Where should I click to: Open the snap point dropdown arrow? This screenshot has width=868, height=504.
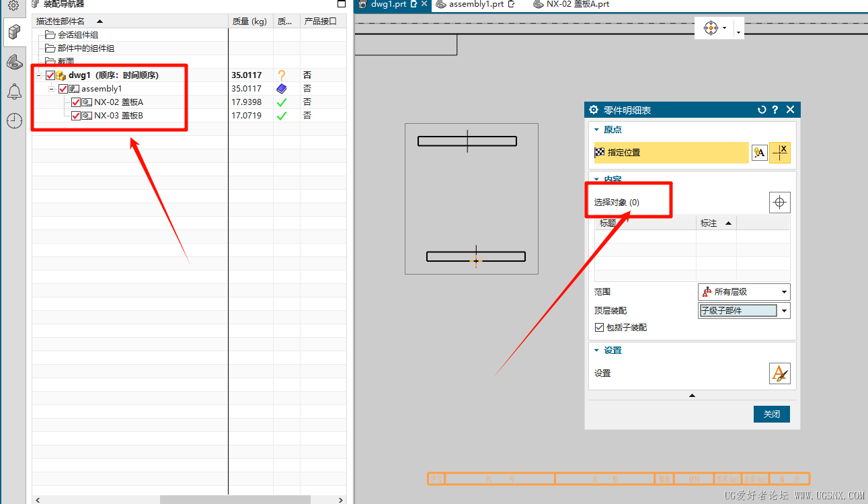pos(724,28)
